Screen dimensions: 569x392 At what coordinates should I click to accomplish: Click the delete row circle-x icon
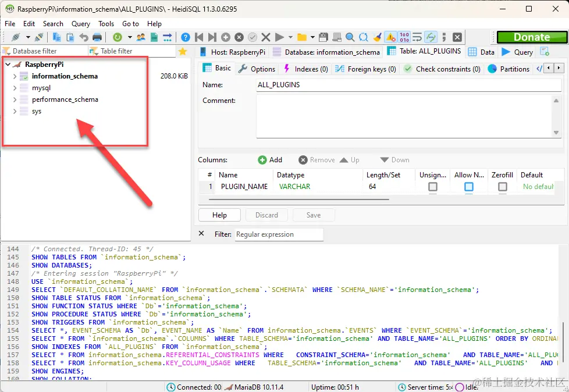[x=239, y=37]
